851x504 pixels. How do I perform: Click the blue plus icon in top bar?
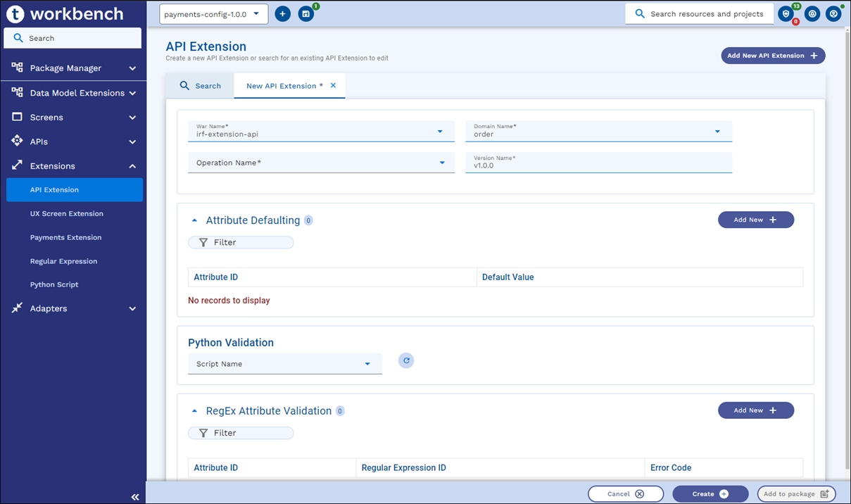pos(282,14)
